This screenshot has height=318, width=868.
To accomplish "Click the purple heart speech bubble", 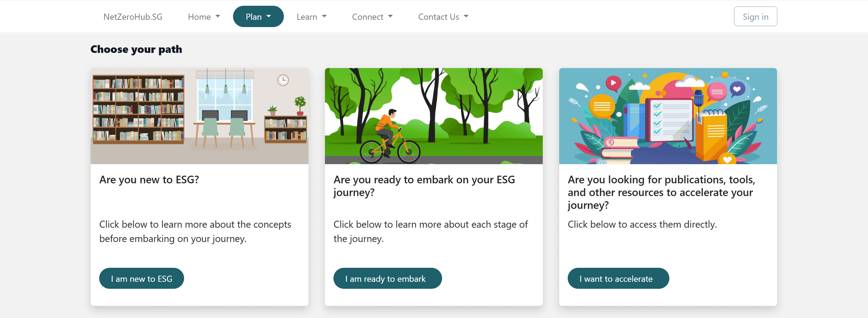I will 737,89.
